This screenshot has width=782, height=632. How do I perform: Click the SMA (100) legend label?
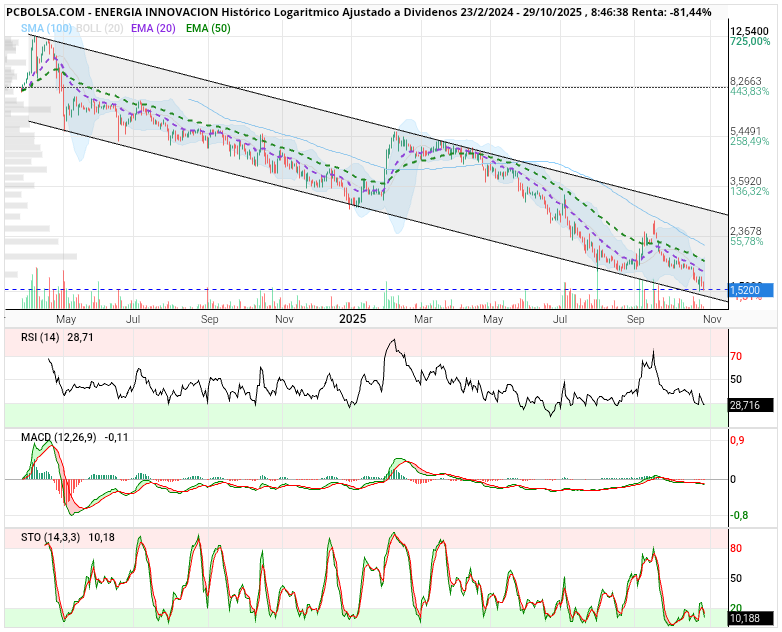pos(47,28)
